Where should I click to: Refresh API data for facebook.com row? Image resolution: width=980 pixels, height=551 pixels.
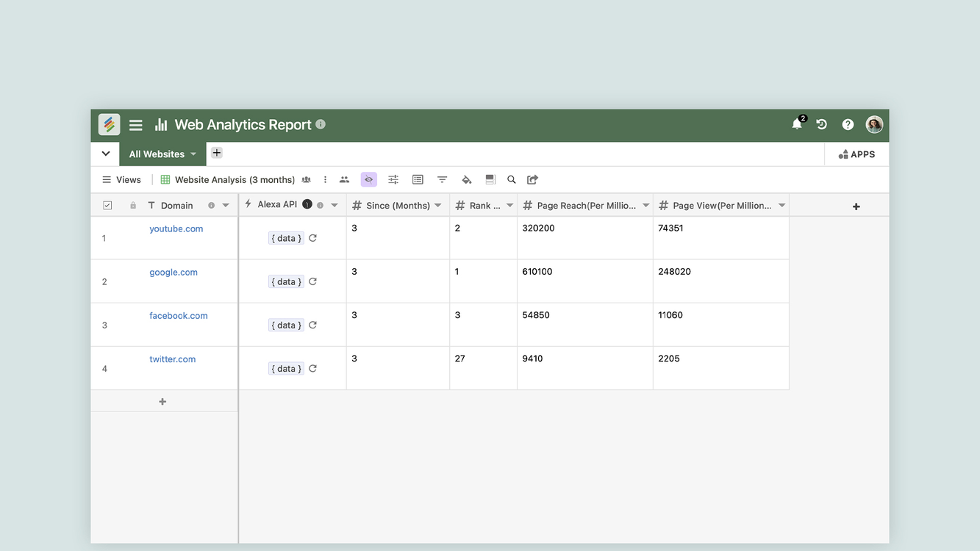(312, 325)
